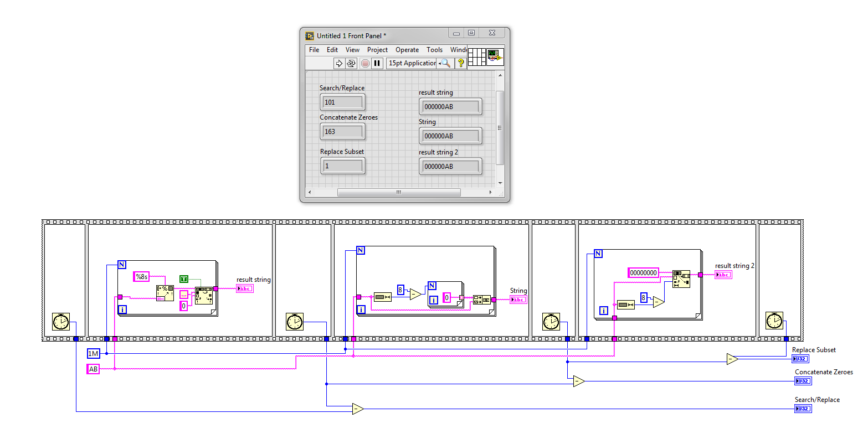Select the AB string constant
The height and width of the screenshot is (423, 868).
tap(93, 369)
